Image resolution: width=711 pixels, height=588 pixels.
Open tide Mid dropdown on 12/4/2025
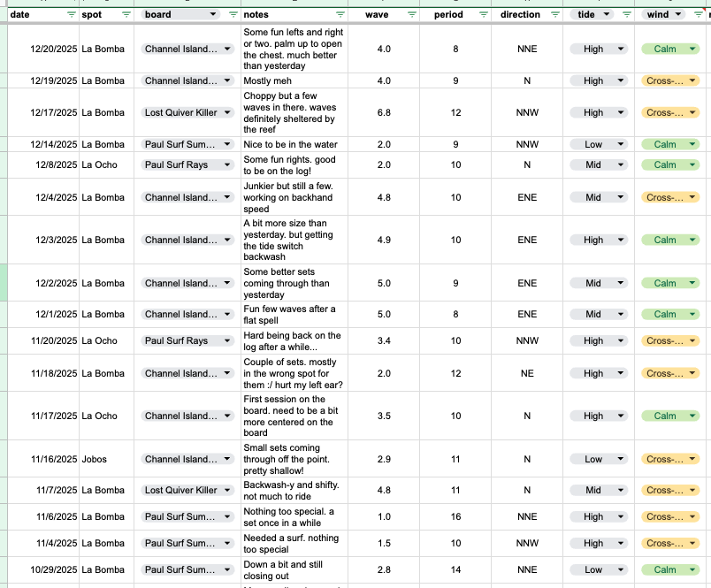621,197
